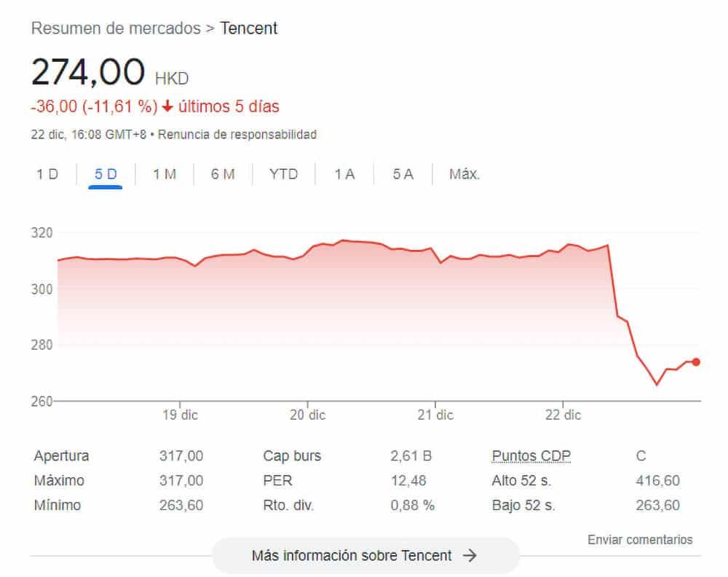
Task: Select the 5 D time range tab
Action: (x=106, y=174)
